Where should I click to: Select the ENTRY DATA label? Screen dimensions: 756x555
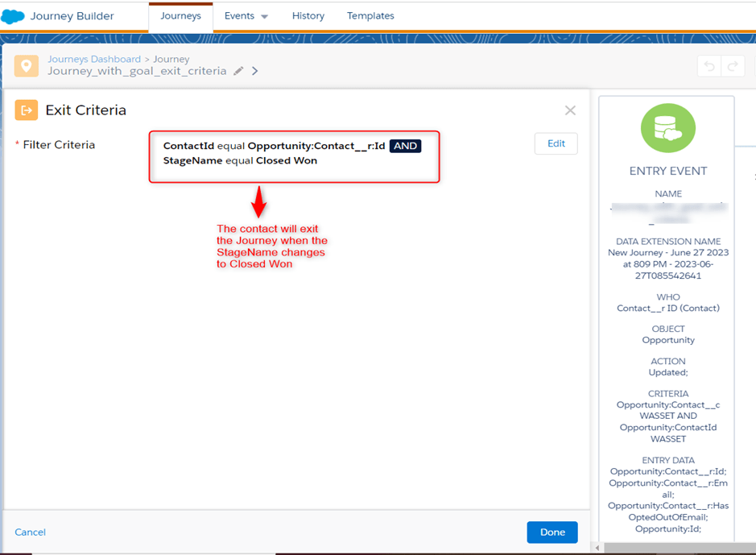coord(668,461)
